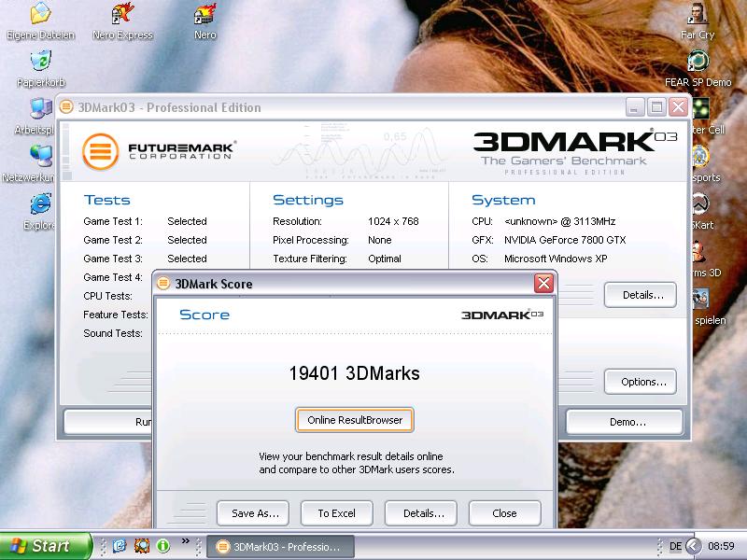Viewport: 747px width, 560px height.
Task: Click the 'Pixel Processing:' label
Action: click(311, 240)
